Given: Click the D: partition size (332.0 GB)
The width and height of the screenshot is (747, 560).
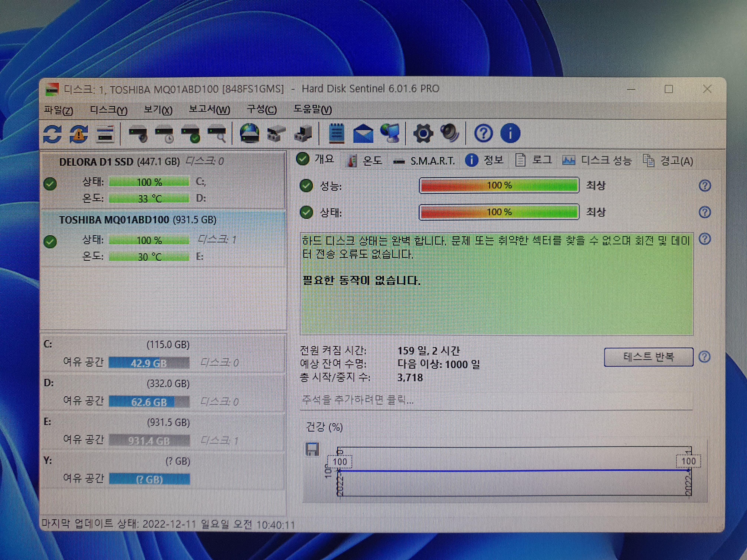Looking at the screenshot, I should click(x=168, y=384).
